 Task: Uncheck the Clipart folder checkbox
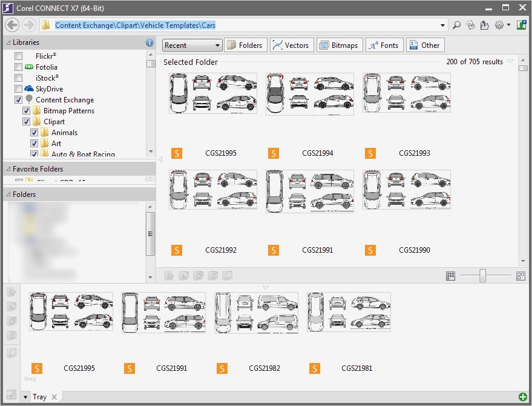[26, 122]
